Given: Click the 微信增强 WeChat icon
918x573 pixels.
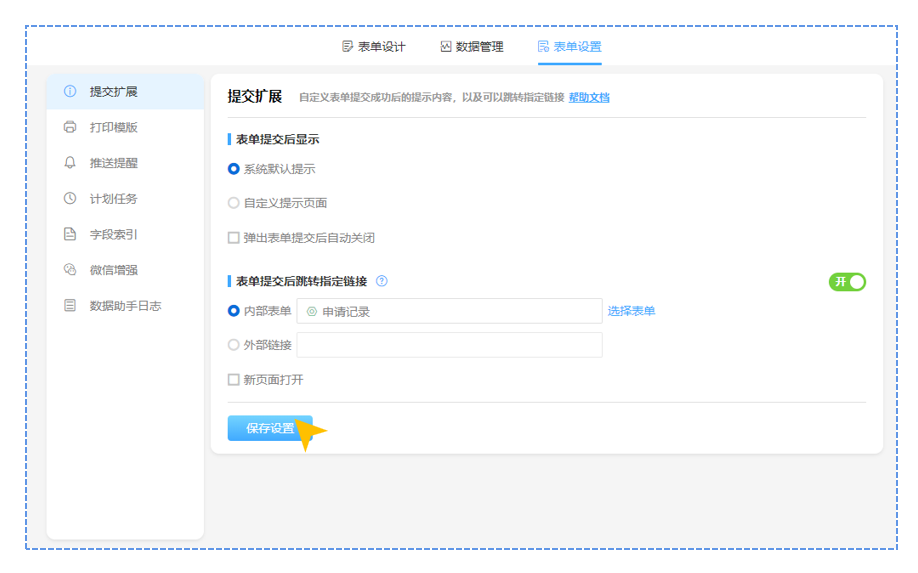Looking at the screenshot, I should coord(70,270).
